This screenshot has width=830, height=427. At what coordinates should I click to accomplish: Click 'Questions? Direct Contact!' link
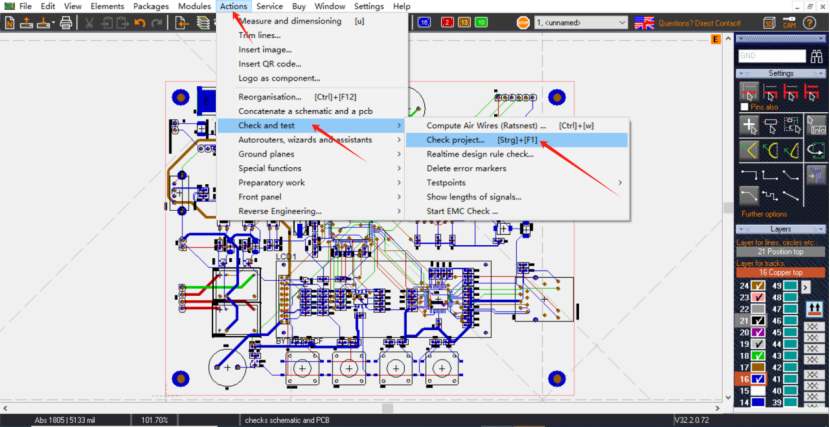pos(700,23)
